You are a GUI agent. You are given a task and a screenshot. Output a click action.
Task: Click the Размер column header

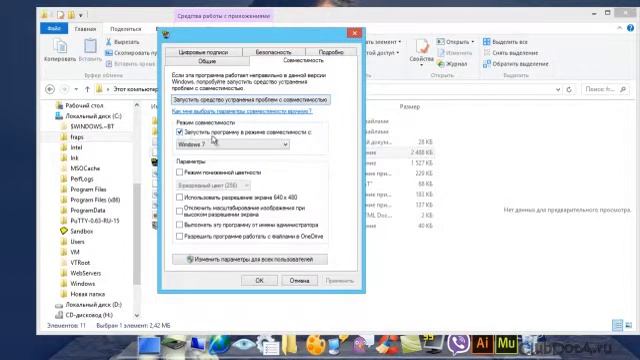(409, 107)
